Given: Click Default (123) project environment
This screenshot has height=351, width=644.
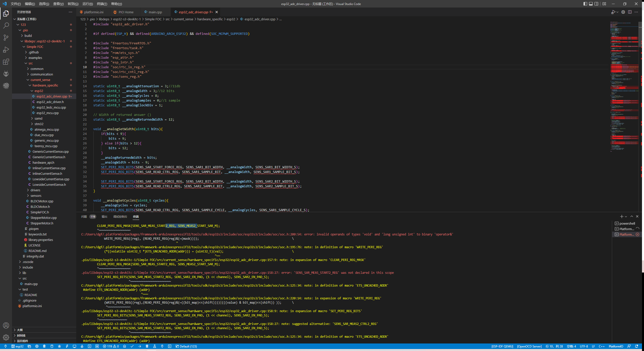Looking at the screenshot, I should pyautogui.click(x=186, y=346).
